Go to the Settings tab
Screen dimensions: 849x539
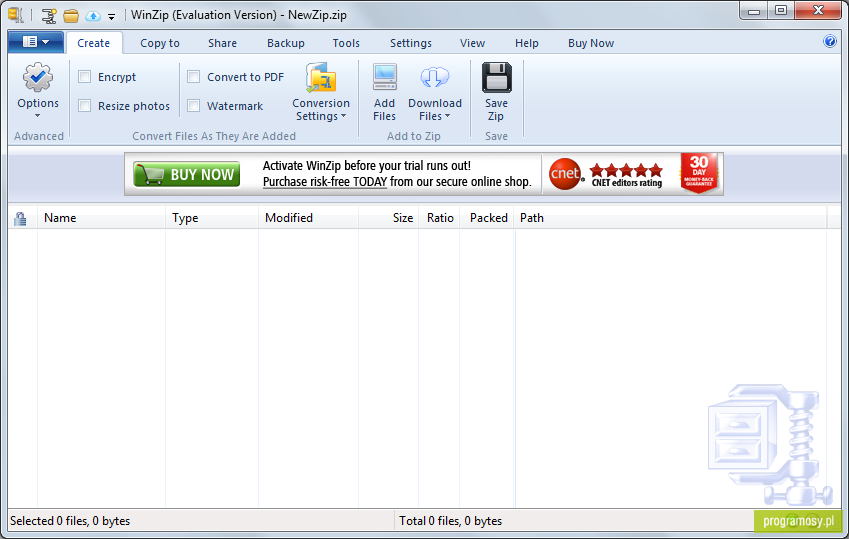[411, 43]
